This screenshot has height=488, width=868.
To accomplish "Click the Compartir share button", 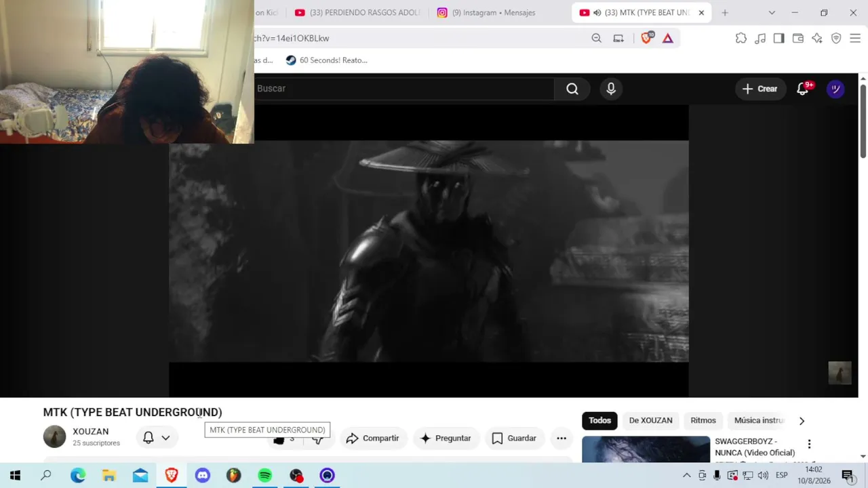I will [x=372, y=439].
